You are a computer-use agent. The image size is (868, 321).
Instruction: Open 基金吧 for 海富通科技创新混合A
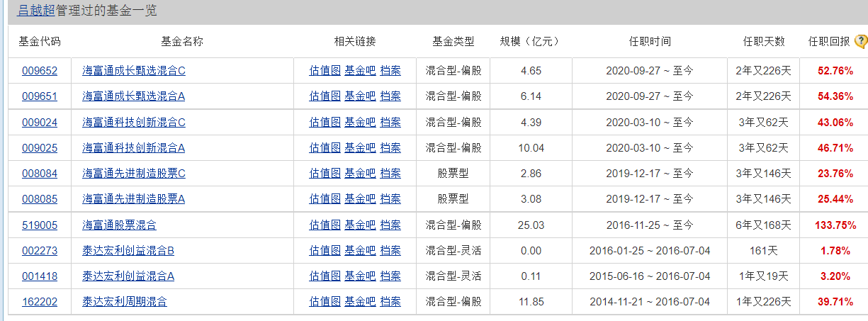360,148
